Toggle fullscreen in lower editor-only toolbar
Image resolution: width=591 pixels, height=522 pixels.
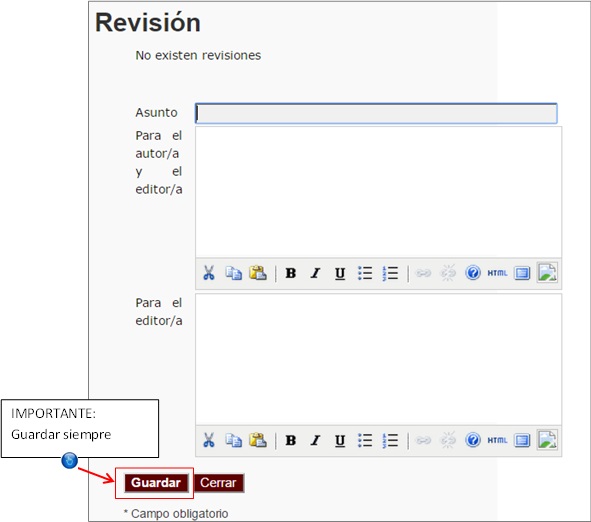point(522,440)
